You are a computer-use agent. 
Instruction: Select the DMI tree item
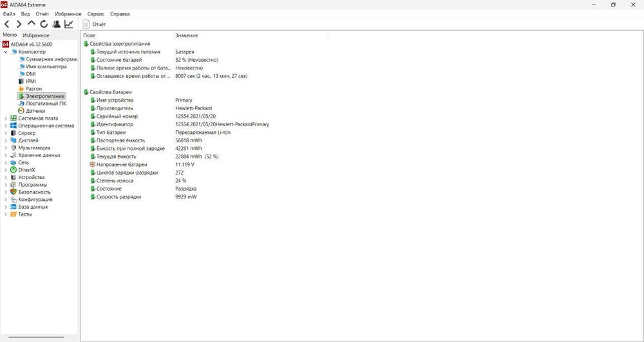tap(27, 74)
